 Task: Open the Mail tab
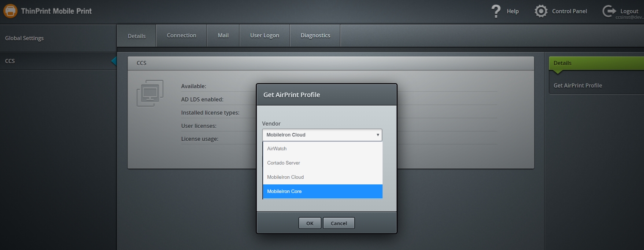click(223, 36)
